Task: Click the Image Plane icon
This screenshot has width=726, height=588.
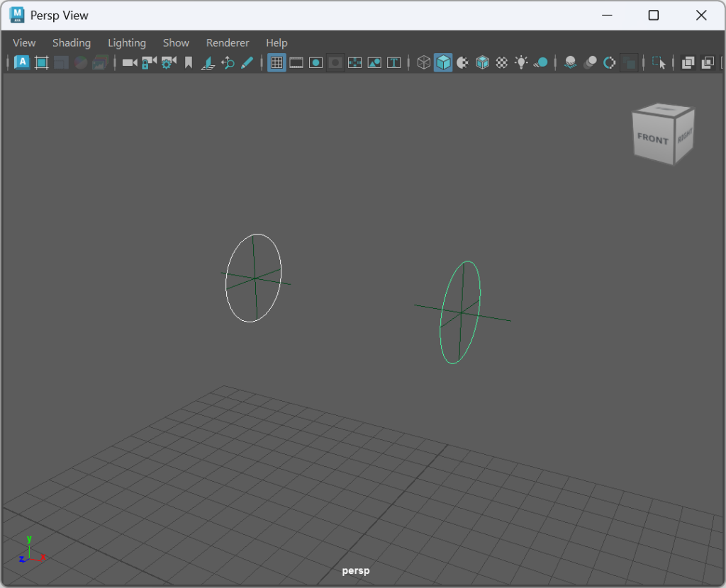Action: point(208,63)
